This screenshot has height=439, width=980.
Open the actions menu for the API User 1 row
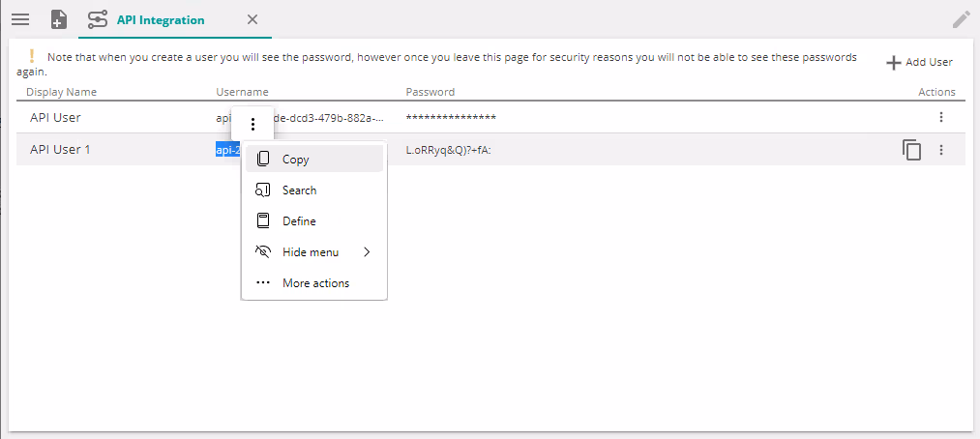click(941, 150)
